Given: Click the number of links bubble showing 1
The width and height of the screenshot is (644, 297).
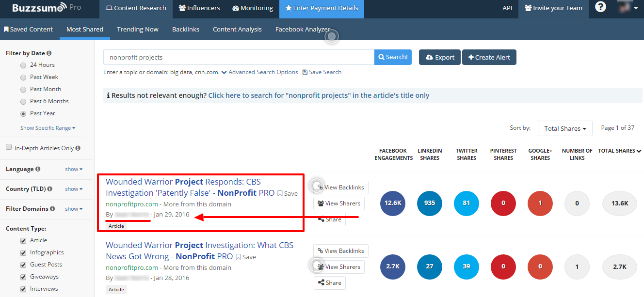Looking at the screenshot, I should 577,266.
